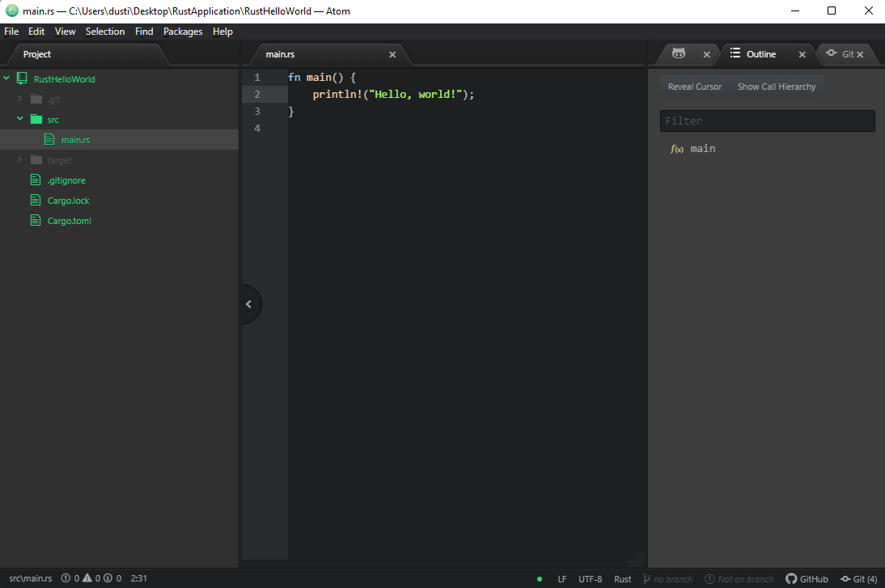Image resolution: width=885 pixels, height=588 pixels.
Task: Change the UTF-8 encoding selector
Action: pos(590,579)
